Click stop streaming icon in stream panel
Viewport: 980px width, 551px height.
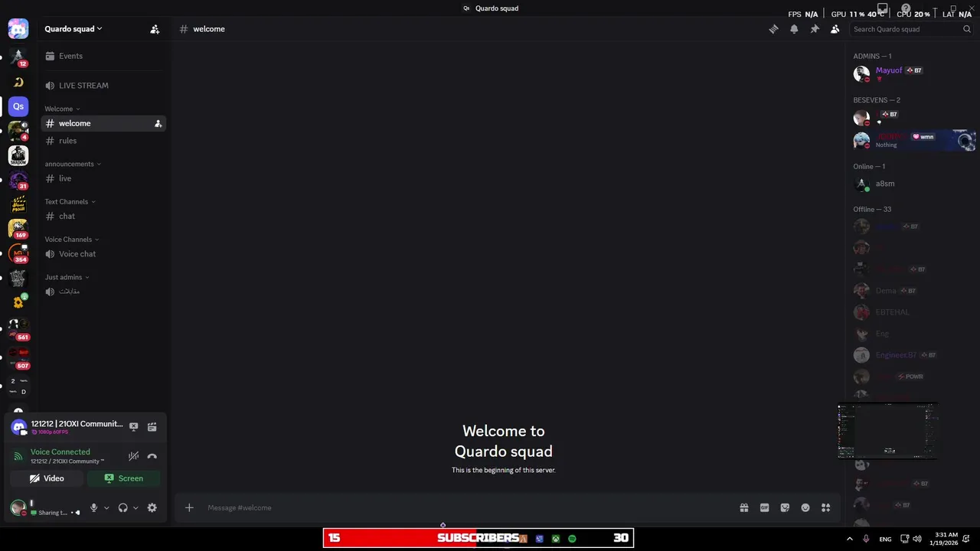point(133,427)
